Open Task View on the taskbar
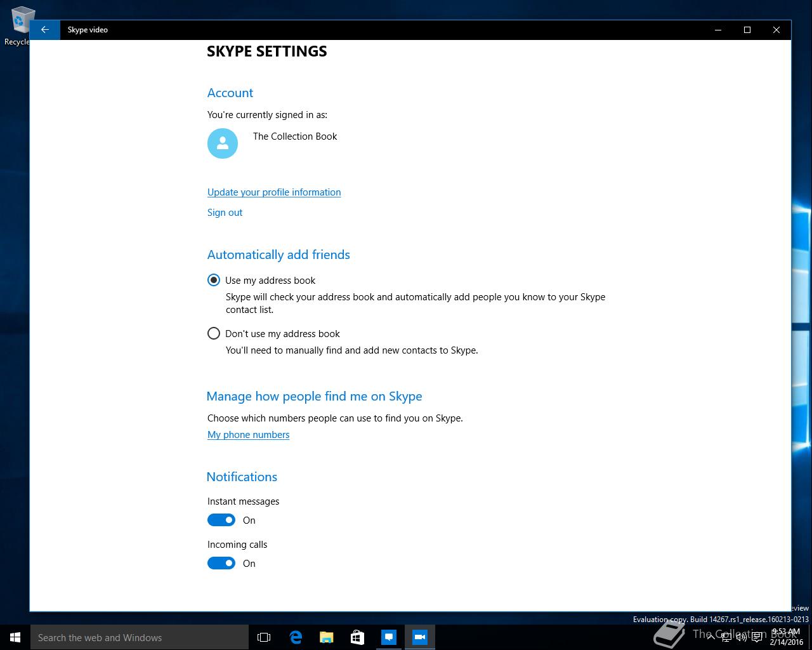The width and height of the screenshot is (812, 650). coord(264,637)
